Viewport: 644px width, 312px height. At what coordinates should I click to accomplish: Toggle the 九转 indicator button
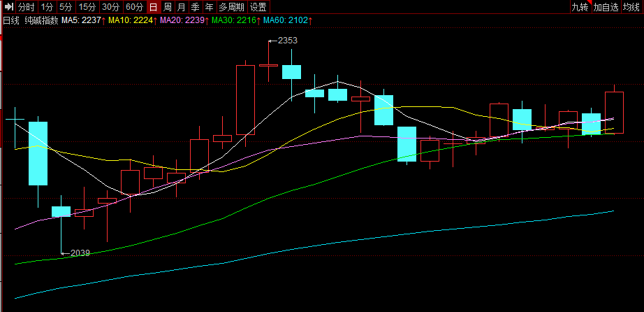click(580, 6)
